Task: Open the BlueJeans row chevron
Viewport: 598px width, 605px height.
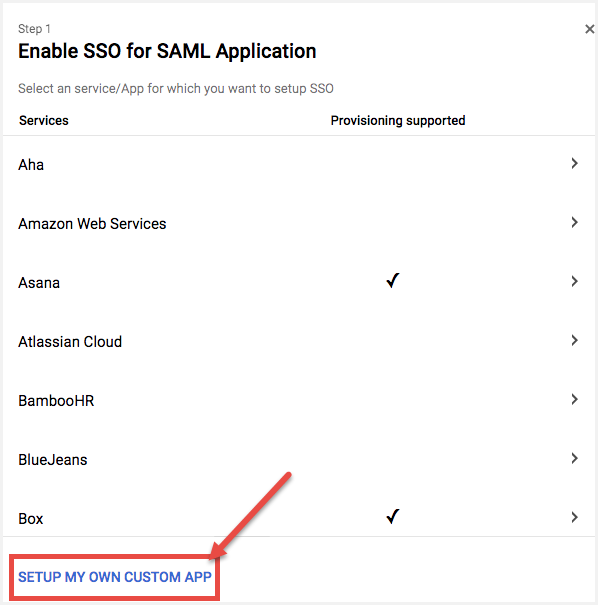Action: (x=574, y=458)
